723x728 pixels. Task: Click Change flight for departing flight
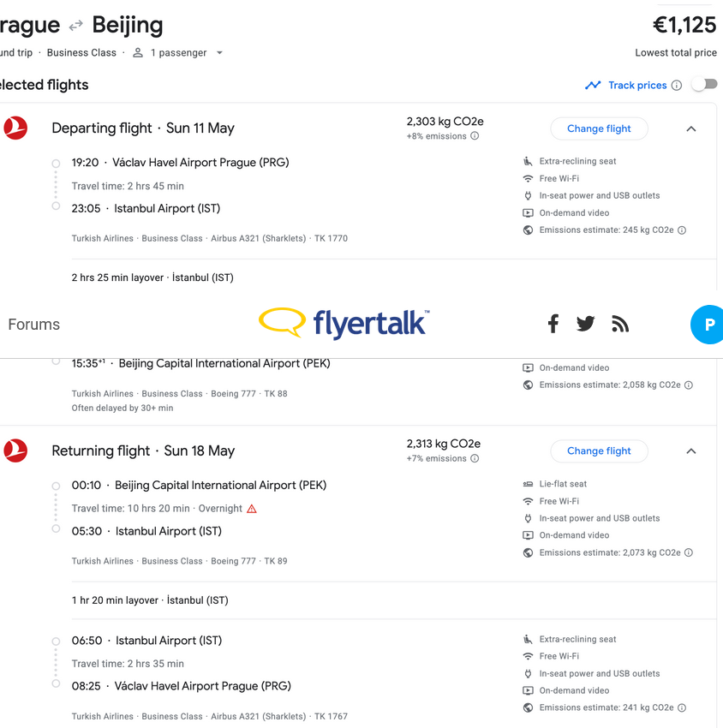(599, 128)
